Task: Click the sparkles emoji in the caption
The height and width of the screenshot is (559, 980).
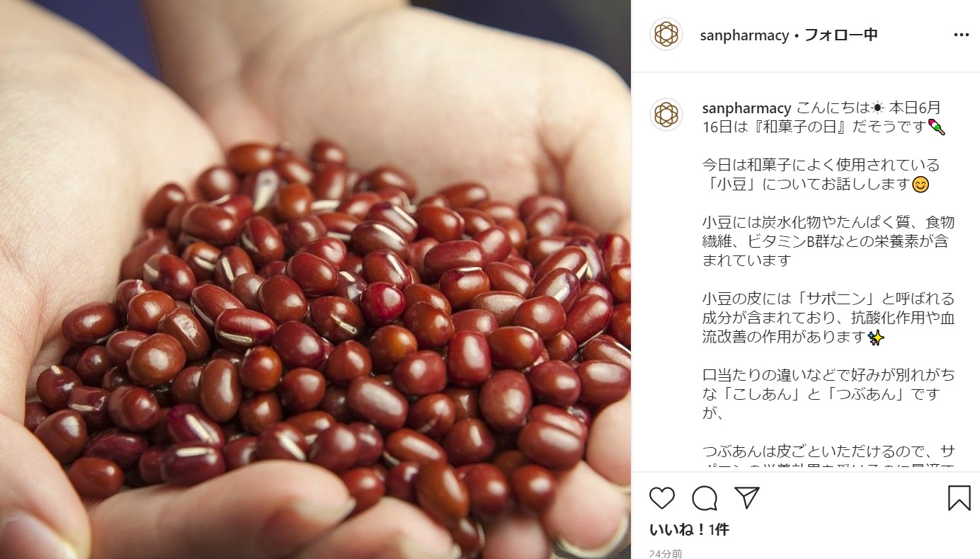Action: coord(877,338)
